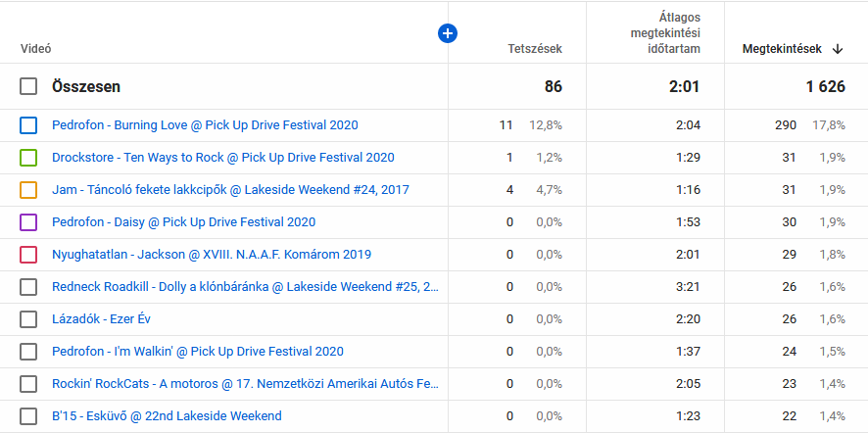Click the Videó column header
This screenshot has height=433, width=868.
35,49
